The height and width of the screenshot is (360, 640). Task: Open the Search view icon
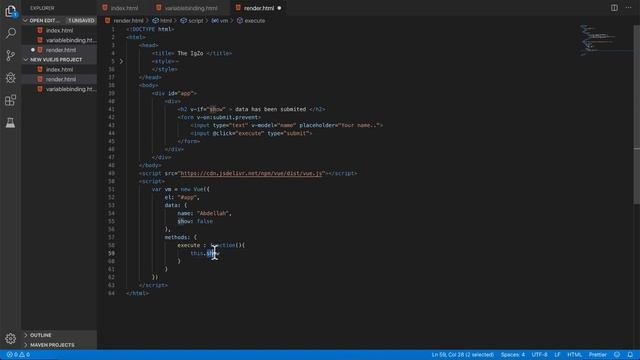coord(11,33)
